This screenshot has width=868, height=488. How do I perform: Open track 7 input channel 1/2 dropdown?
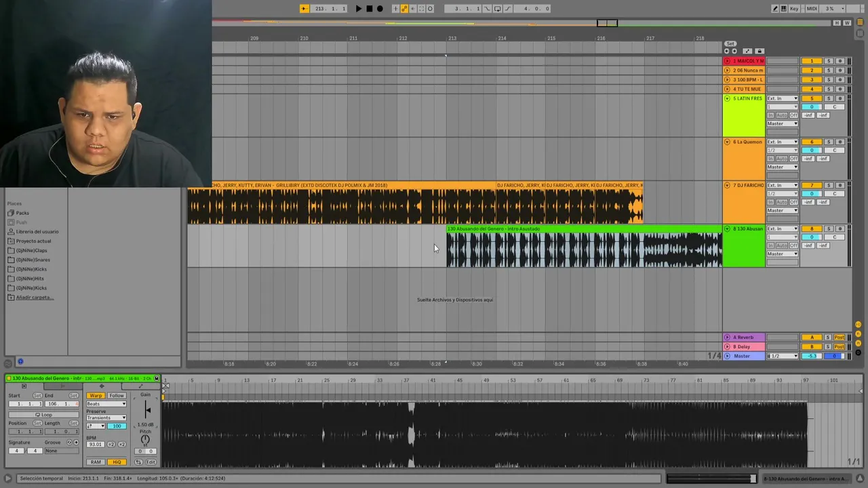pos(783,193)
